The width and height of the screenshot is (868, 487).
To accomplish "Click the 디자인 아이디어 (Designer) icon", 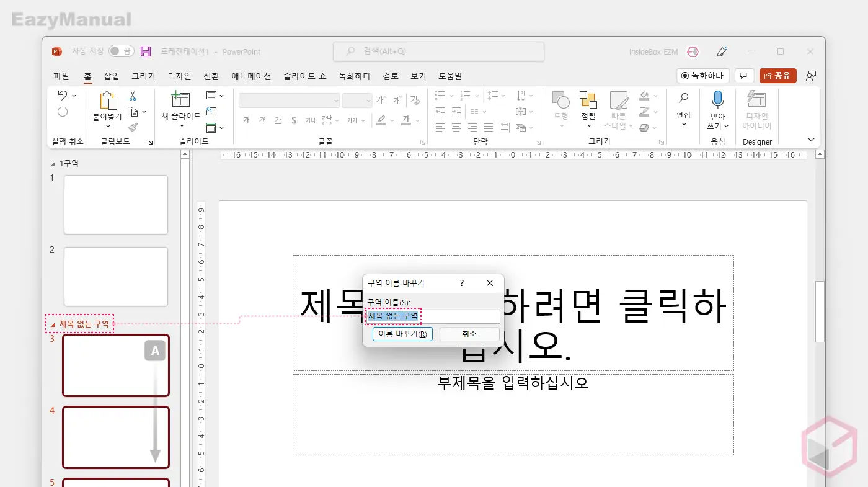I will (756, 100).
